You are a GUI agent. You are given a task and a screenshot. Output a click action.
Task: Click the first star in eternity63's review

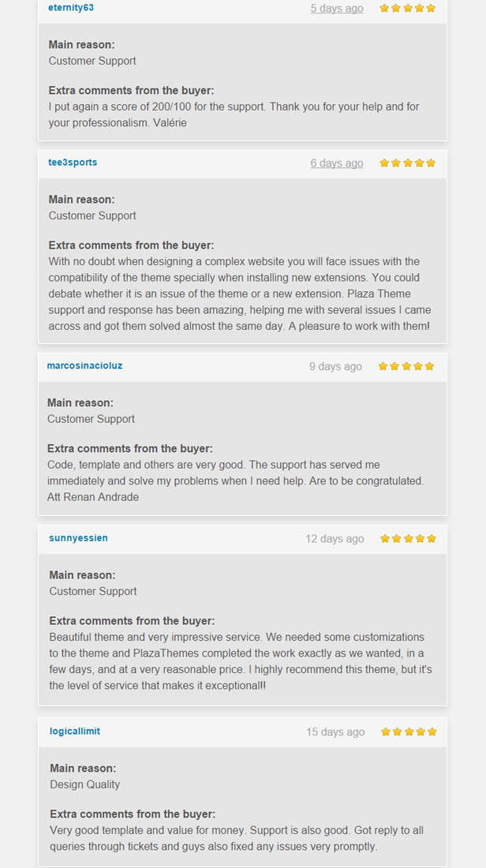tap(384, 9)
